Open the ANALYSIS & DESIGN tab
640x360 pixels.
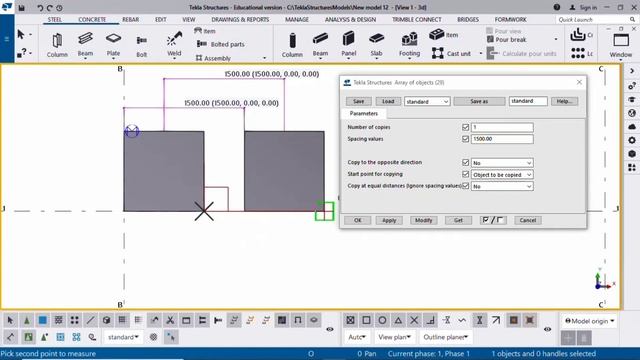[350, 20]
